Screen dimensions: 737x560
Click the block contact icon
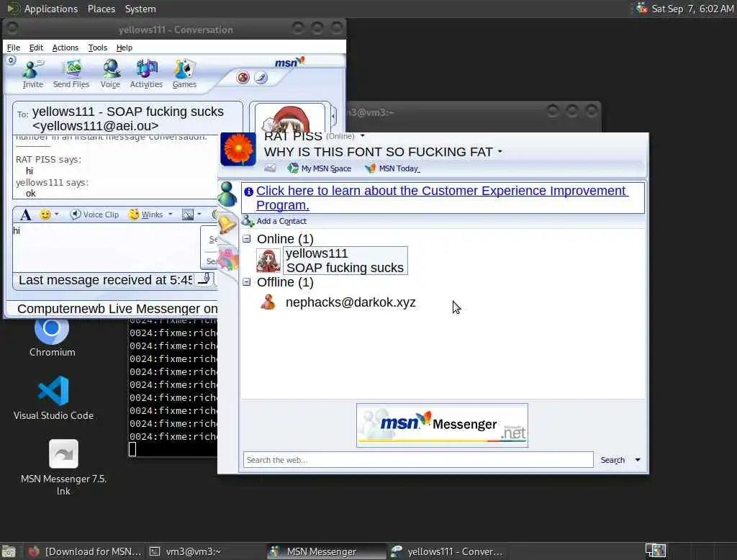coord(243,78)
